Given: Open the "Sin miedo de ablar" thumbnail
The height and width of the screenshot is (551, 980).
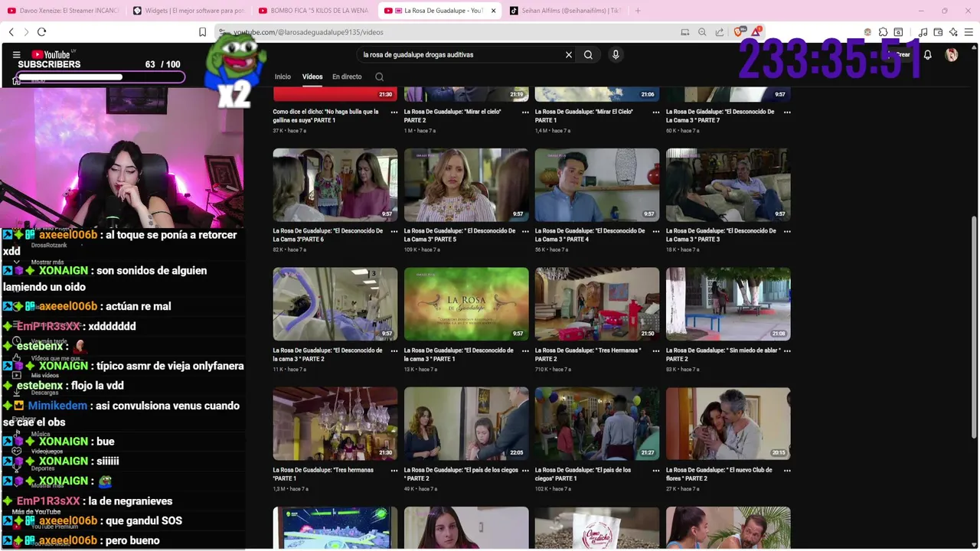Looking at the screenshot, I should pyautogui.click(x=728, y=304).
